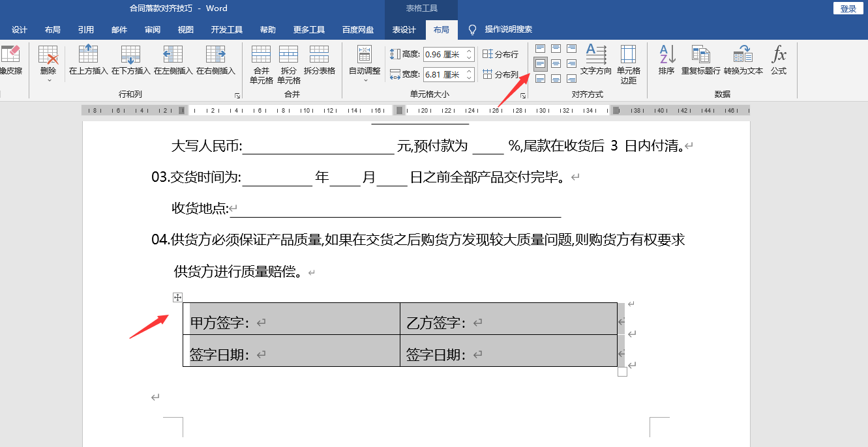Click the table move handle
The width and height of the screenshot is (868, 447).
click(177, 297)
